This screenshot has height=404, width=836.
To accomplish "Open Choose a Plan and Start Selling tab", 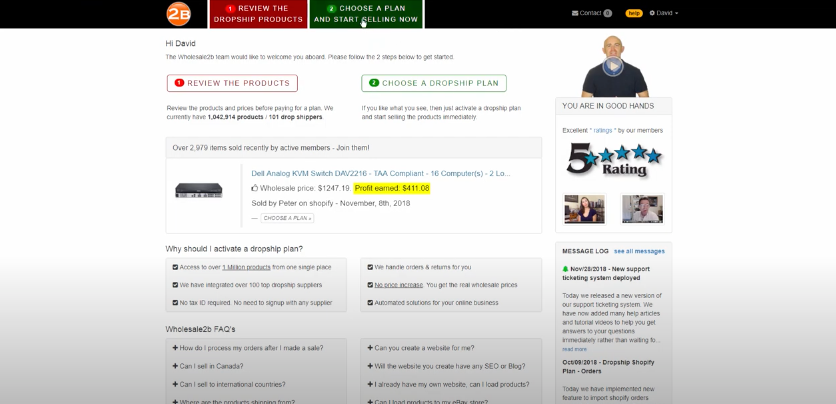I will pyautogui.click(x=366, y=14).
